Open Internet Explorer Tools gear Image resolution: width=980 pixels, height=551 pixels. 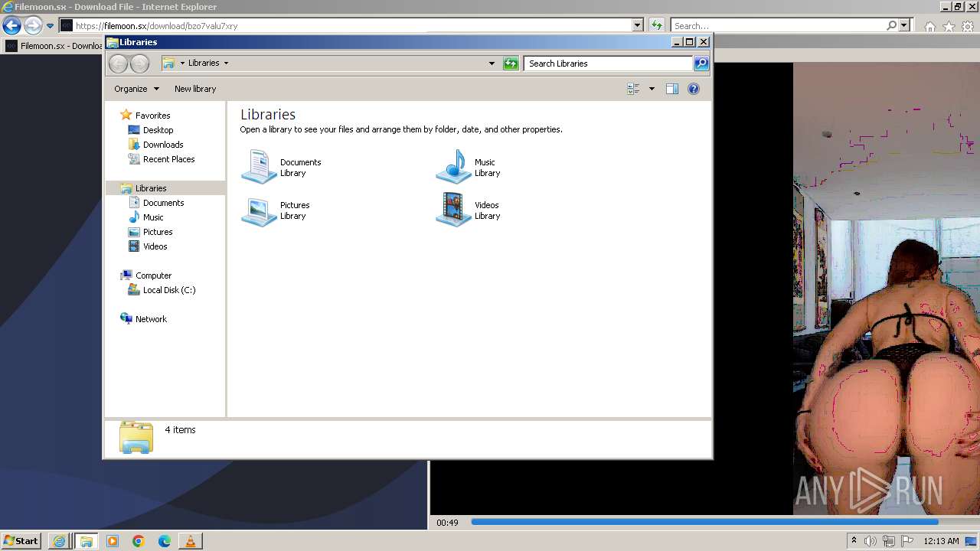click(969, 26)
